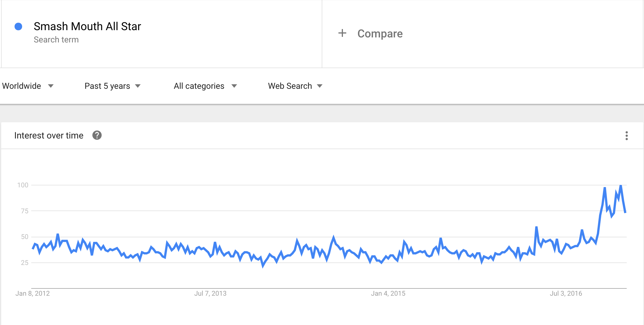The image size is (644, 325).
Task: Click the help question mark icon
Action: click(x=97, y=135)
